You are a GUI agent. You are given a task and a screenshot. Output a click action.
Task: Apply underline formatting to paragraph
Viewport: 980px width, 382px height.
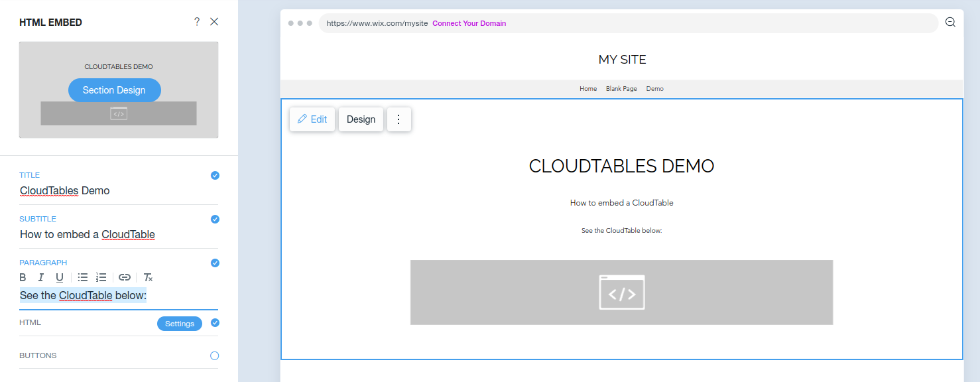click(x=60, y=277)
